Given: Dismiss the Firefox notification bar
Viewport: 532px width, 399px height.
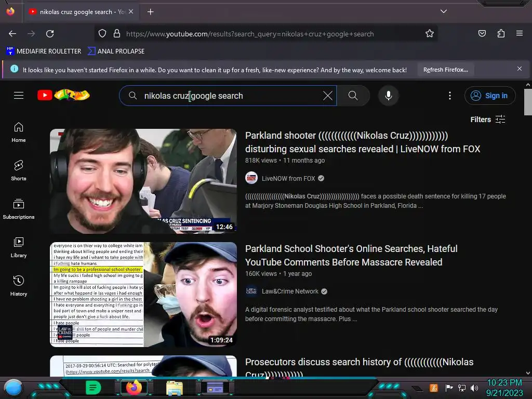Looking at the screenshot, I should [x=519, y=69].
